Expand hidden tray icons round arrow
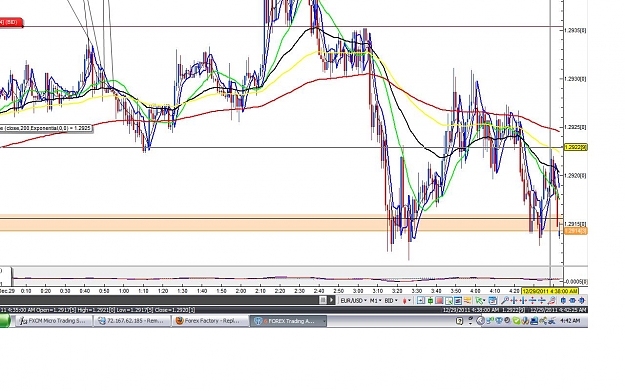625x391 pixels. pos(480,321)
